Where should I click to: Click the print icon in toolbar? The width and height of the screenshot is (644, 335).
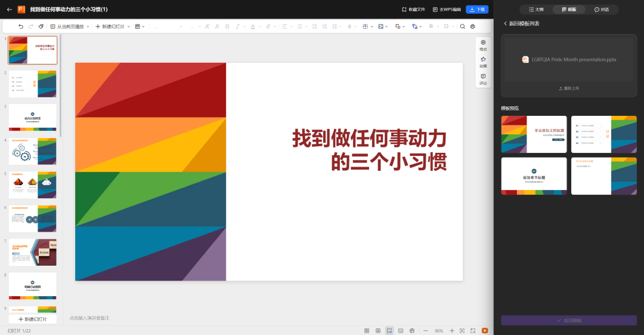pyautogui.click(x=473, y=26)
